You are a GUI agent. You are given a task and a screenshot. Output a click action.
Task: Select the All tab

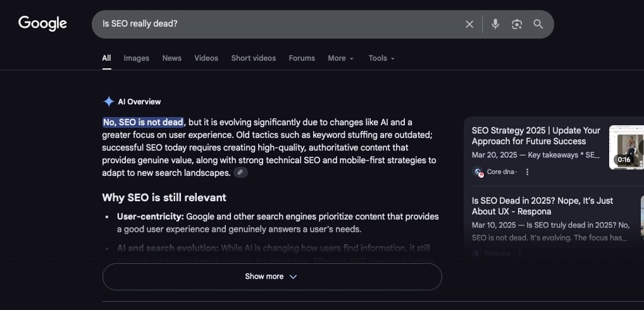[x=106, y=58]
